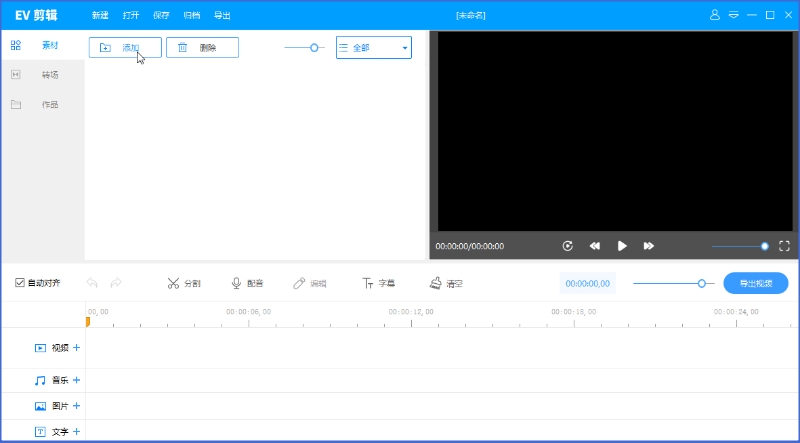Add a track with 图片 plus icon

pyautogui.click(x=77, y=406)
